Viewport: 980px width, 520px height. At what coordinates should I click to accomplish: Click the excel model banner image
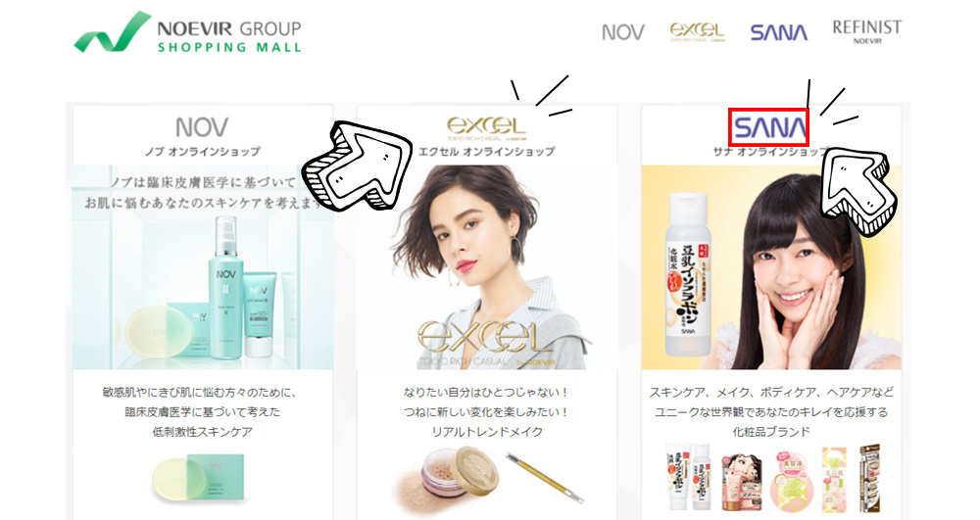[x=487, y=267]
